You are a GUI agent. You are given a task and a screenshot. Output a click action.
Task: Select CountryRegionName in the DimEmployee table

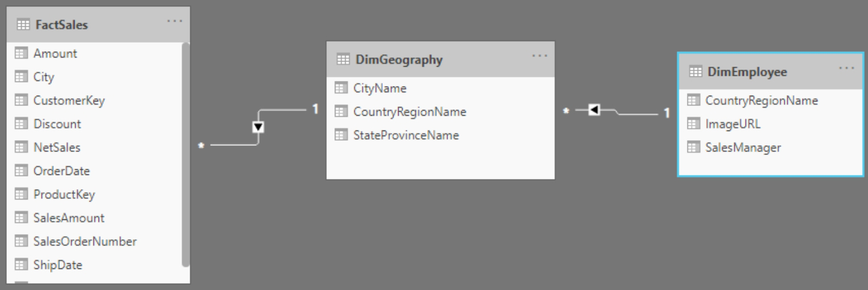761,101
